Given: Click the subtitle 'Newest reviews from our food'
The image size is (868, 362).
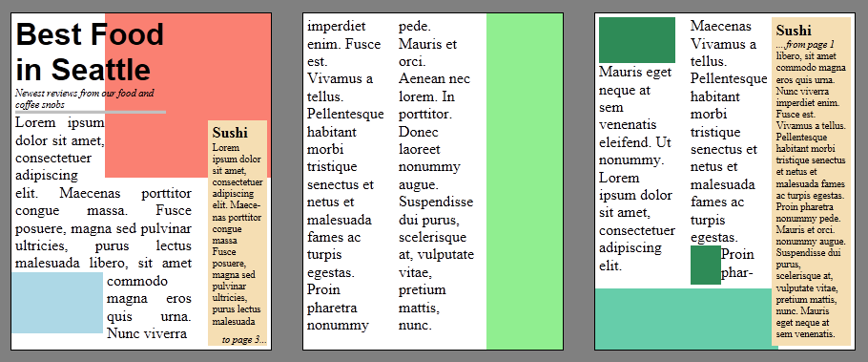Looking at the screenshot, I should pos(85,98).
